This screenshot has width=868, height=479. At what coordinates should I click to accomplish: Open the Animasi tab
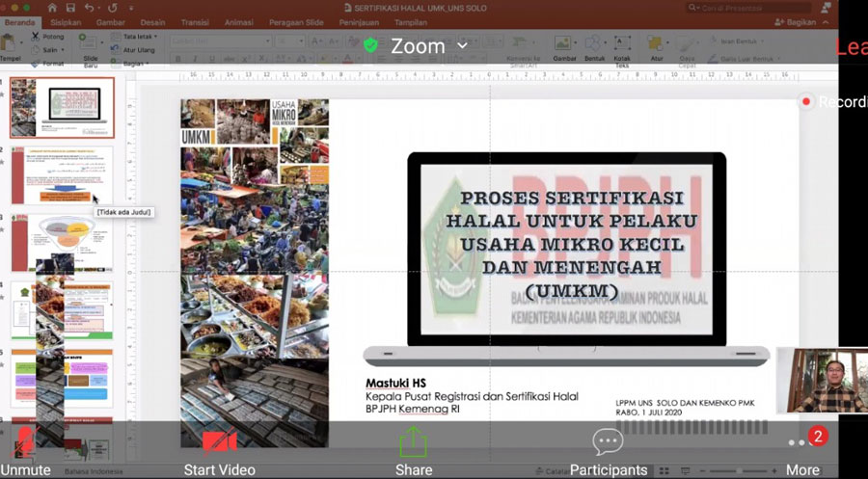(238, 23)
